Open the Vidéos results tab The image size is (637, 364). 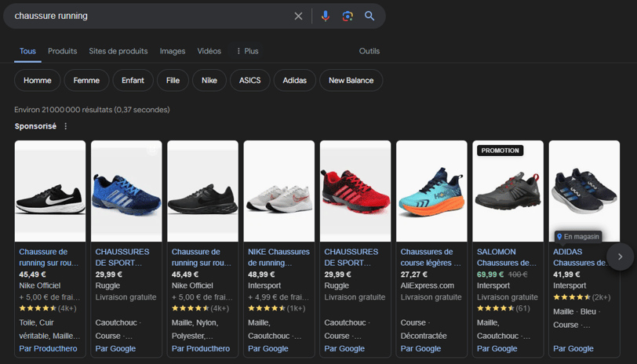pos(209,51)
